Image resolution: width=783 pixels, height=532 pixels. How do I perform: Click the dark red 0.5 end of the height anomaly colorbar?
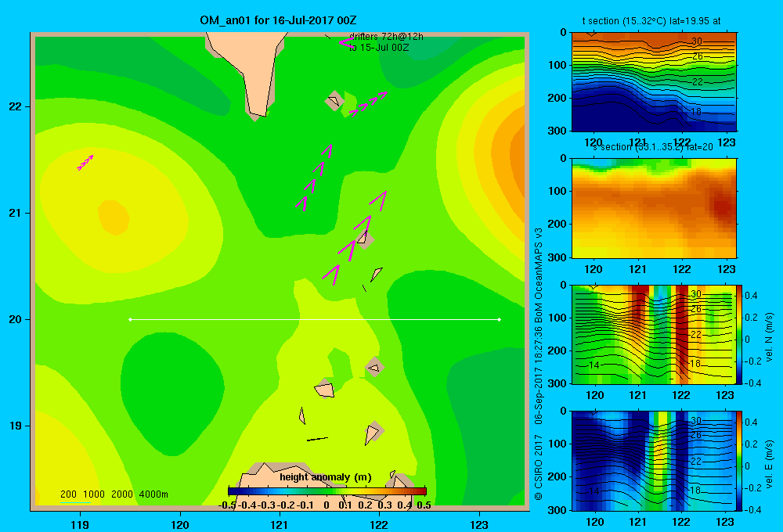pos(422,491)
